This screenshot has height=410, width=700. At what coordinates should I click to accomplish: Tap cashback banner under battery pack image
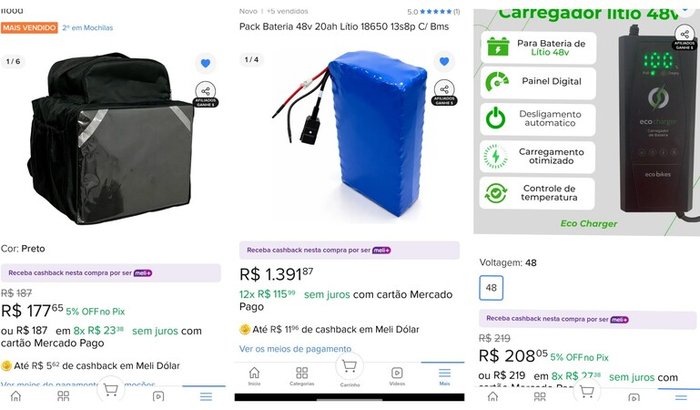(349, 250)
